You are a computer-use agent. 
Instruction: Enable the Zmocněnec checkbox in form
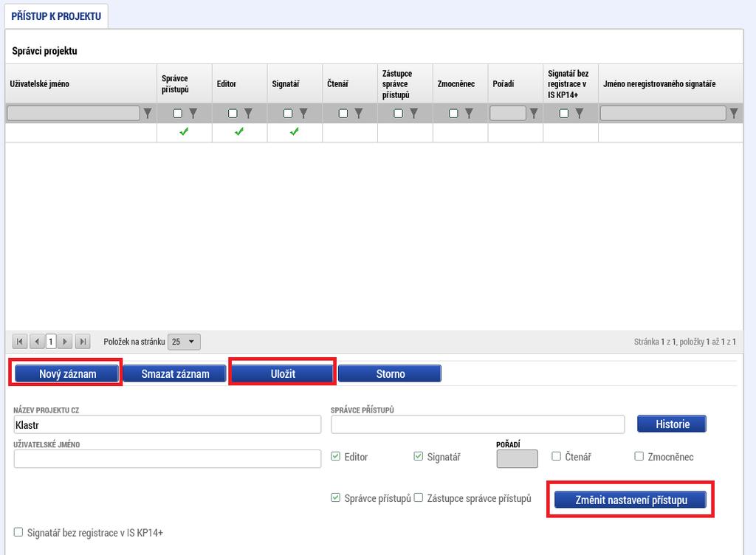pos(639,456)
